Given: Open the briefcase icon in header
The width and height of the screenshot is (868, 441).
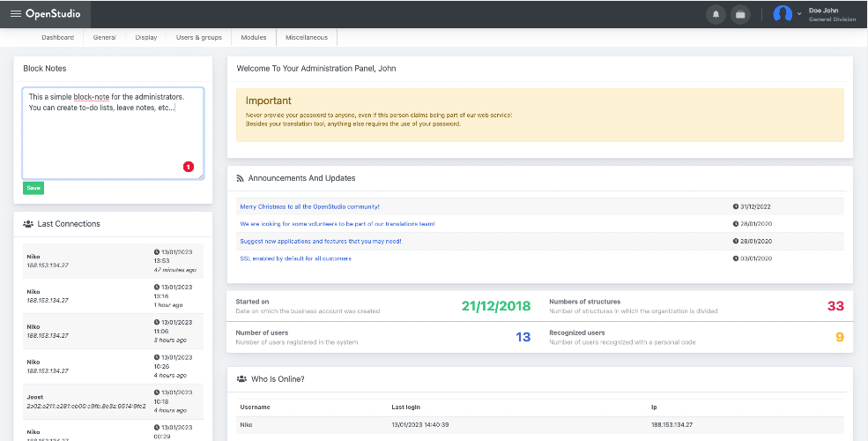Looking at the screenshot, I should pos(741,14).
